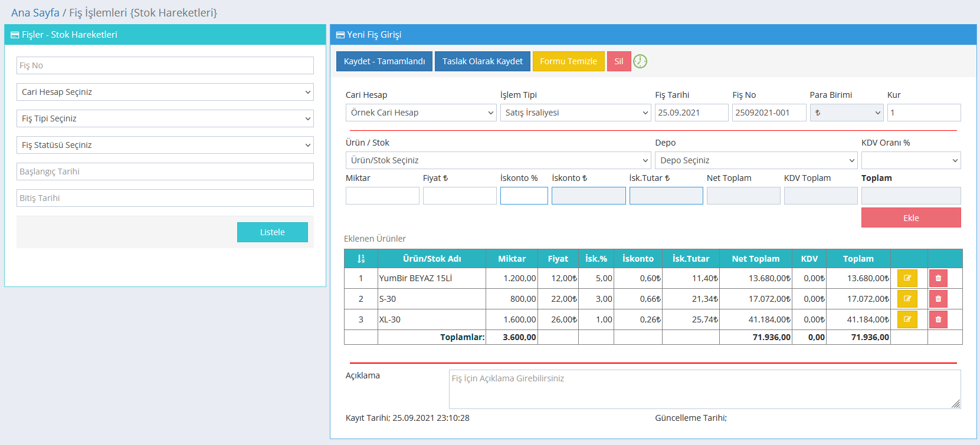
Task: Open the Para Birimi currency dropdown
Action: [x=847, y=113]
